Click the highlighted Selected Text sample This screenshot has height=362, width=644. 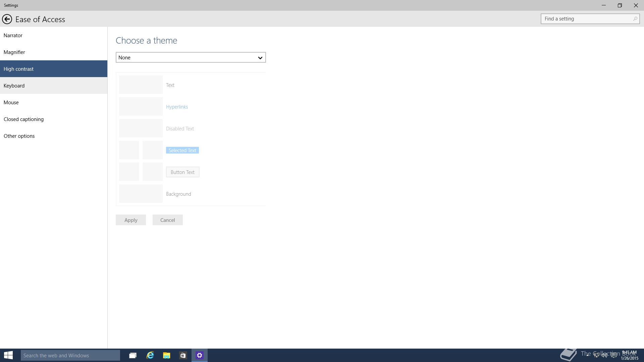[x=182, y=150]
